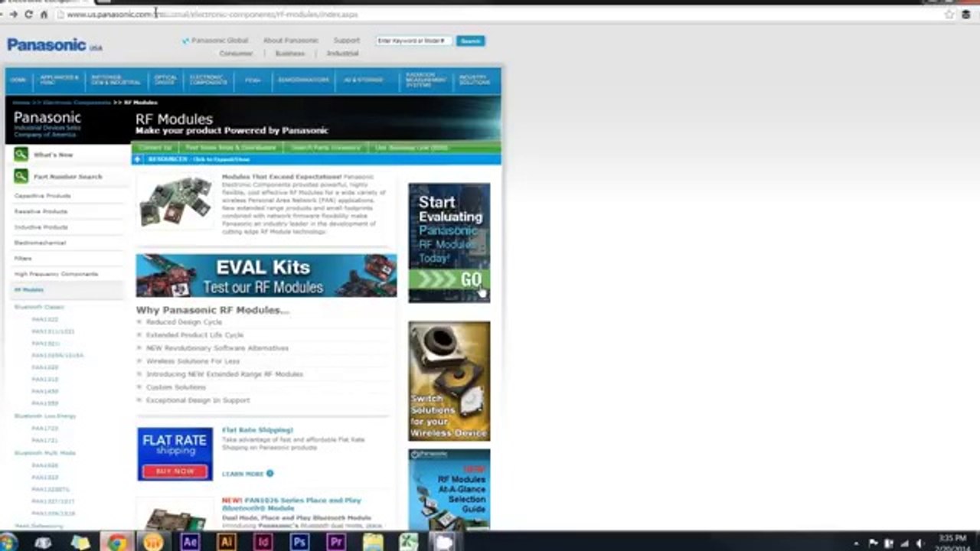The image size is (980, 551).
Task: Launch Chrome from the taskbar
Action: 116,543
